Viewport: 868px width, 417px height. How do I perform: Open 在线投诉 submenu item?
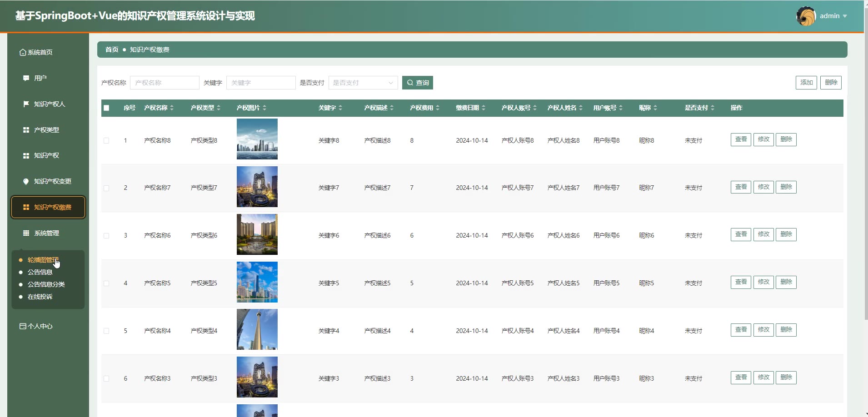pos(40,297)
